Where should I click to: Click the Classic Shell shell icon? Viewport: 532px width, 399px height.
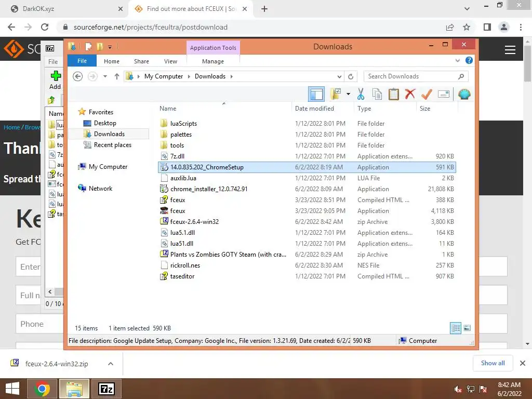click(464, 94)
